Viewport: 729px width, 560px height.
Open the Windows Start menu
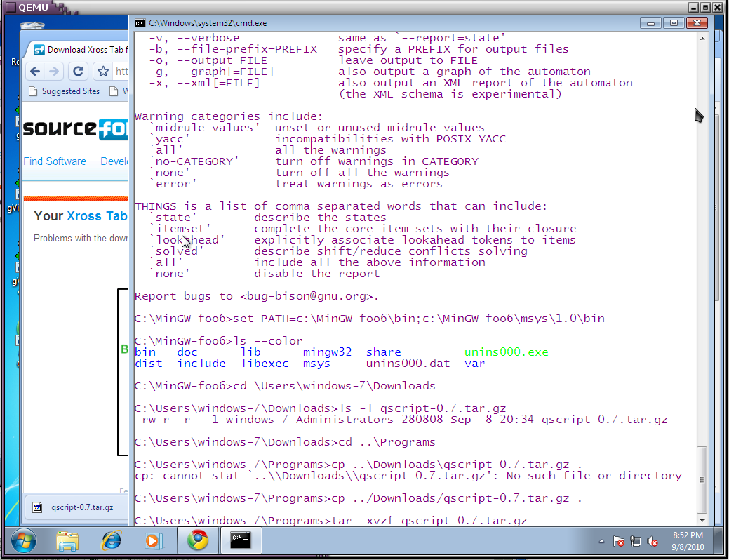tap(22, 540)
